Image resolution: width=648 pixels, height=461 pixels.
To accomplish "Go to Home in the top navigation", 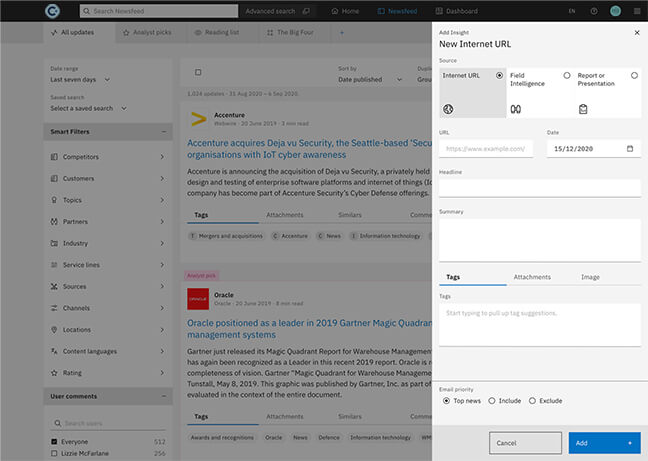I will click(x=345, y=11).
